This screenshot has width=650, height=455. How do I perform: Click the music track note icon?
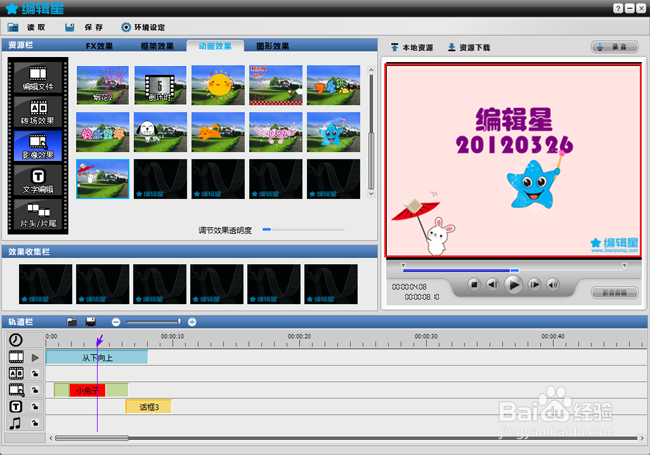[x=15, y=423]
